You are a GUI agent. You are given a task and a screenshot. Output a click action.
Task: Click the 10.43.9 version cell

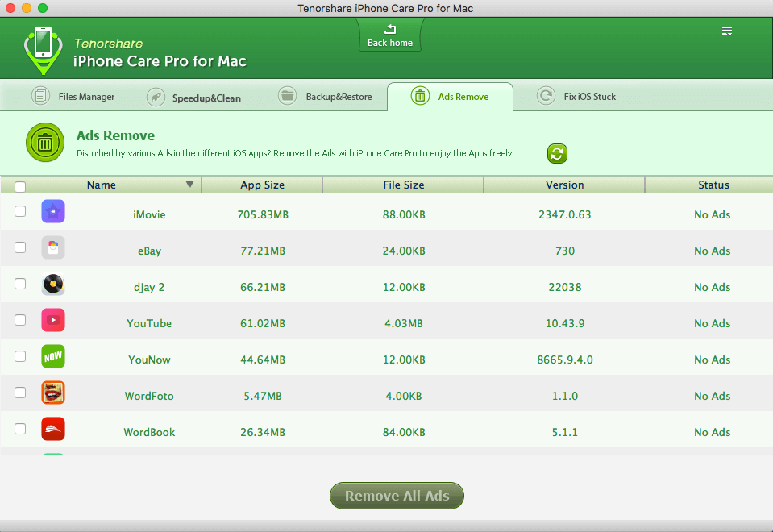click(565, 323)
